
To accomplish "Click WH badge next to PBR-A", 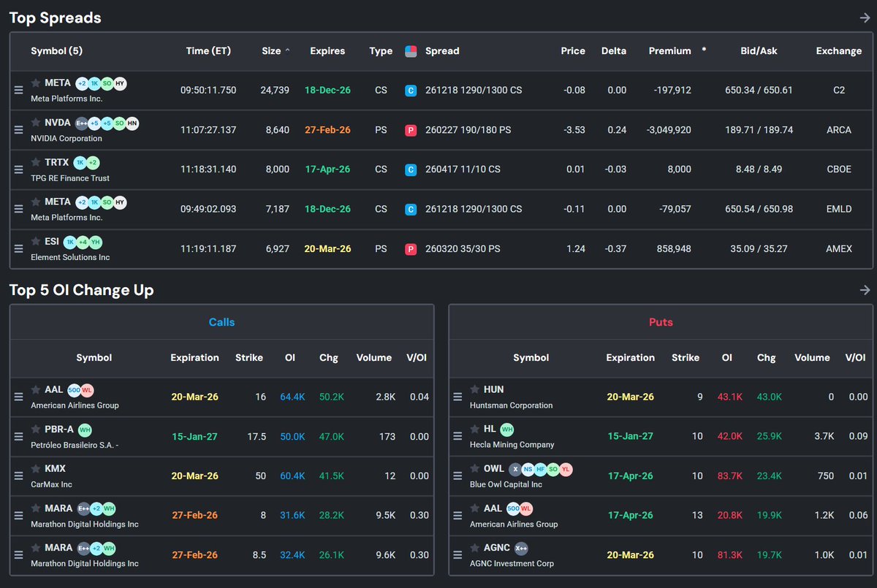I will coord(85,429).
